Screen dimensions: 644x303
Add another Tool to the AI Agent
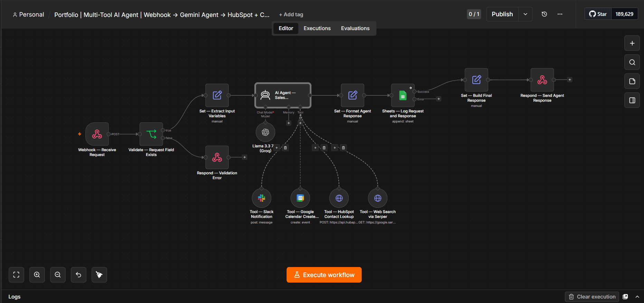(x=300, y=123)
